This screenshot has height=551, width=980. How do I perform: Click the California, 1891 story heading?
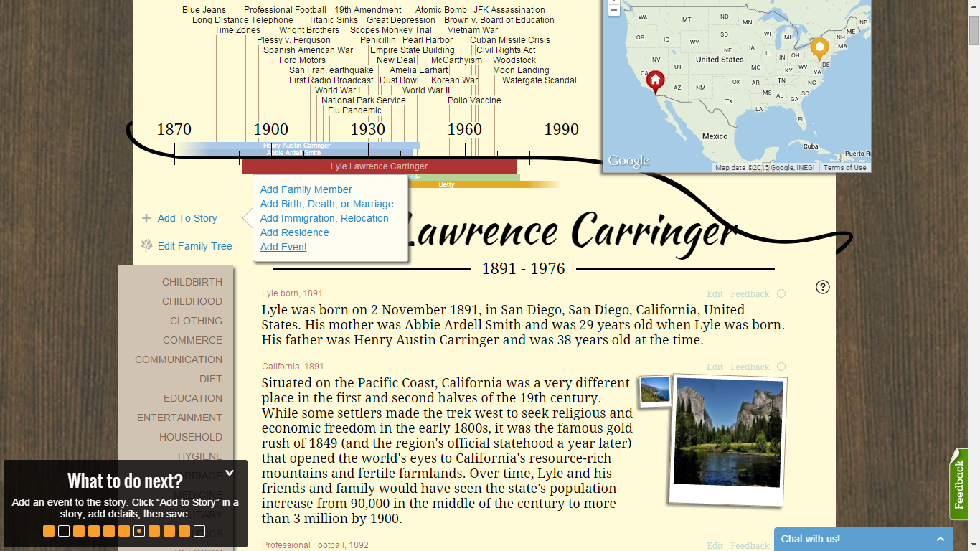point(293,367)
